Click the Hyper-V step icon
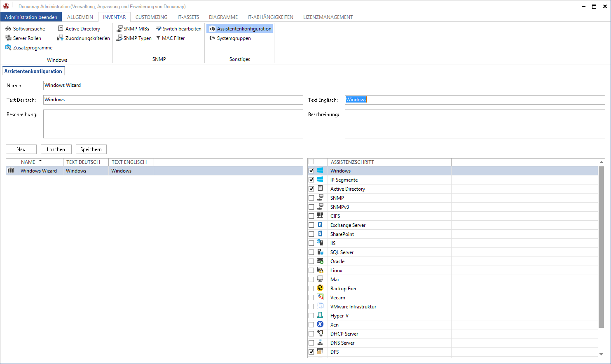Screen dimensions: 611x364 [320, 315]
